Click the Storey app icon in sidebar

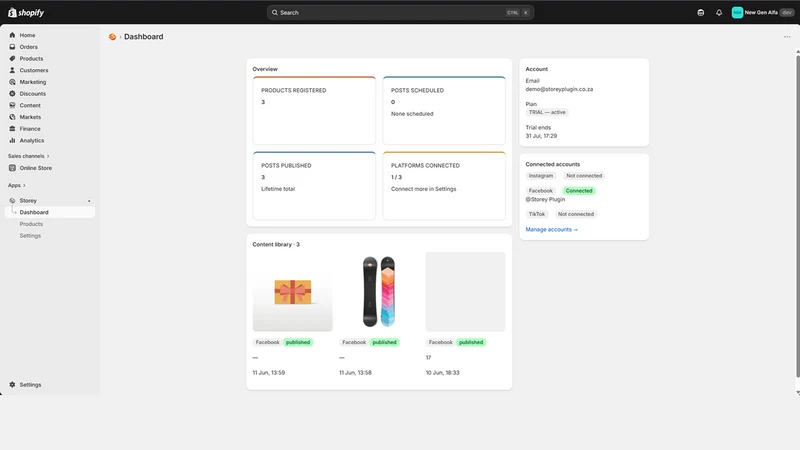(12, 201)
